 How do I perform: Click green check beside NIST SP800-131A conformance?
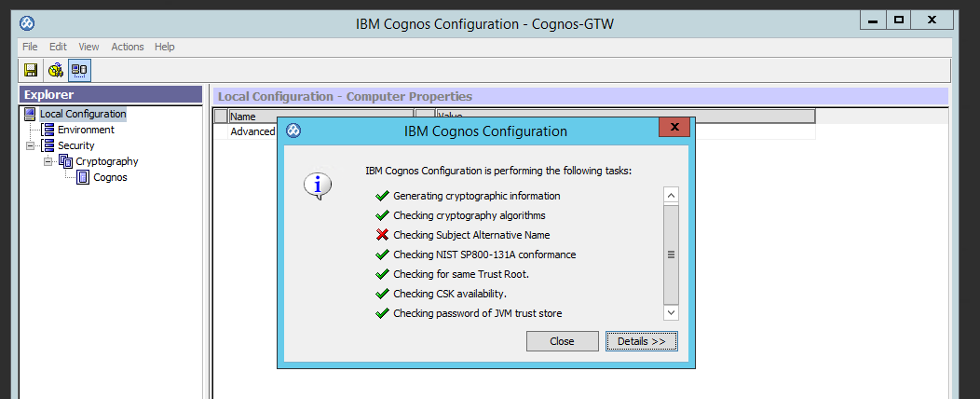pyautogui.click(x=383, y=255)
